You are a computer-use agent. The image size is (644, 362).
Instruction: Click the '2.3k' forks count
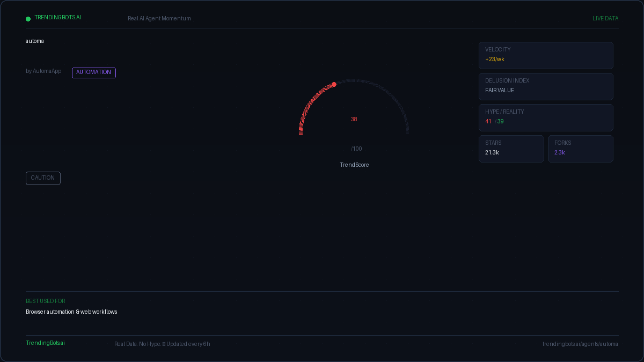pos(560,153)
